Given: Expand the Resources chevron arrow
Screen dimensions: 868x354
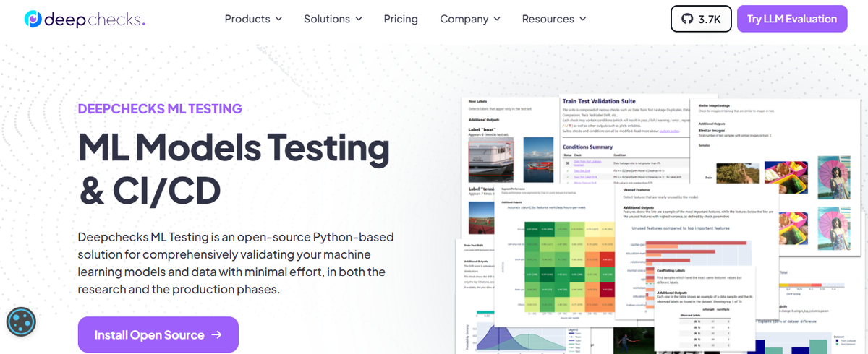Looking at the screenshot, I should (x=582, y=19).
